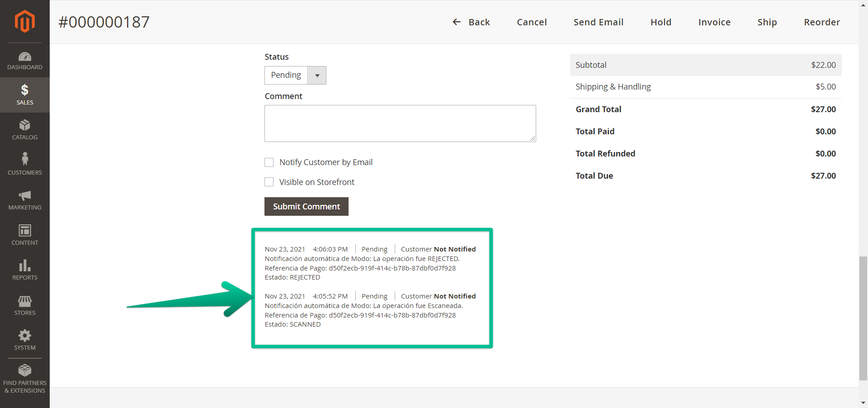Screen dimensions: 868x408
Task: Expand the Status dropdown arrow
Action: click(317, 76)
